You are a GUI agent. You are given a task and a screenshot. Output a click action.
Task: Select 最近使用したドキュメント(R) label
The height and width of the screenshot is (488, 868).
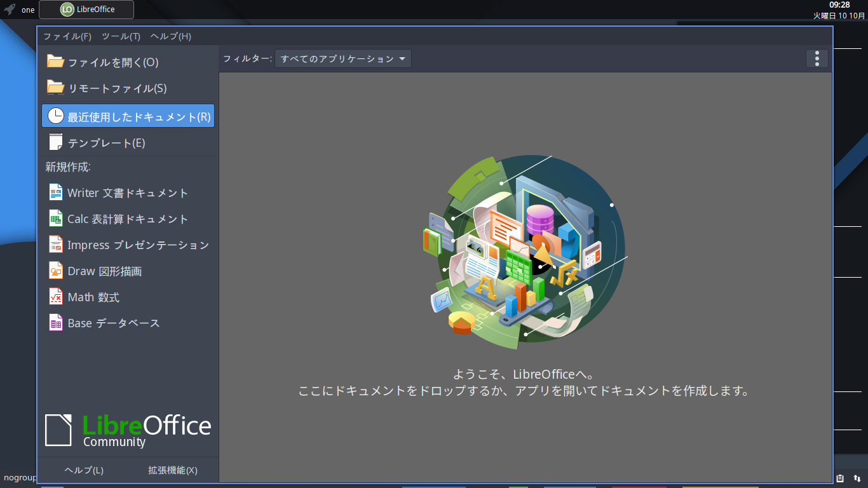click(x=139, y=117)
